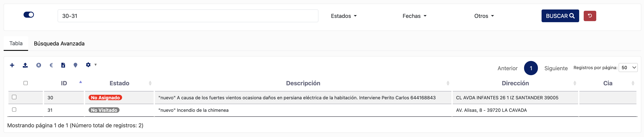Go to Siguiente page
Viewport: 644px width, 137px height.
tap(556, 68)
